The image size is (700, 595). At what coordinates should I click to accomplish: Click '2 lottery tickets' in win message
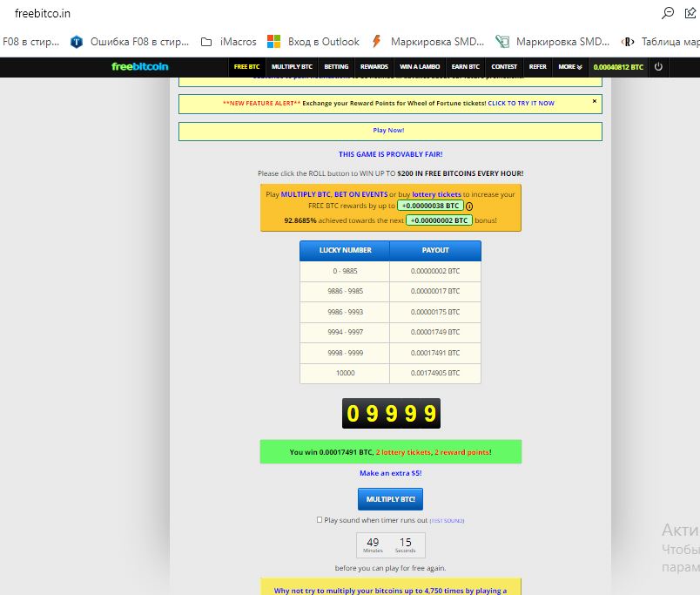click(403, 452)
